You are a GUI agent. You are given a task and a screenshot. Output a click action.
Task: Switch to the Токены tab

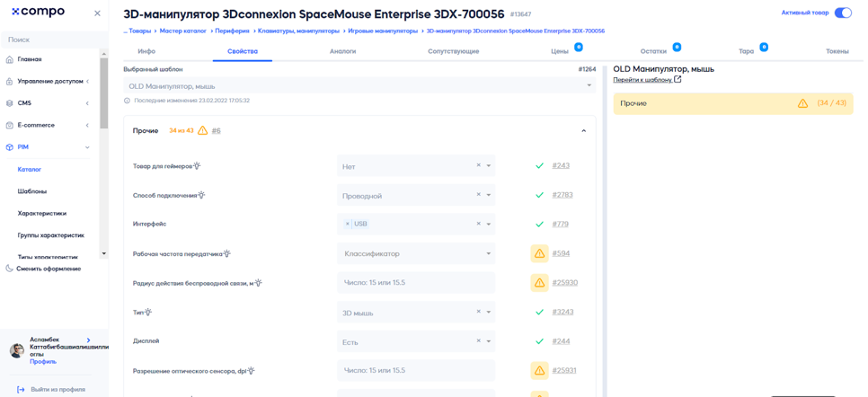(837, 51)
